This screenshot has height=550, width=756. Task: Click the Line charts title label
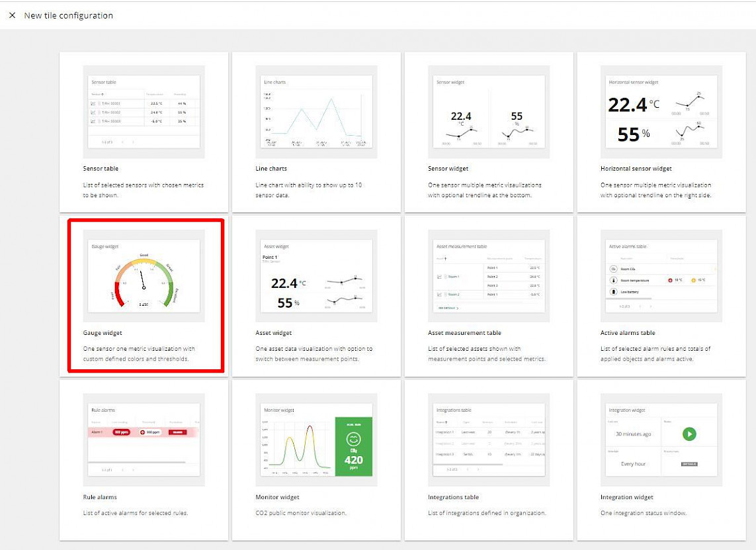(271, 169)
